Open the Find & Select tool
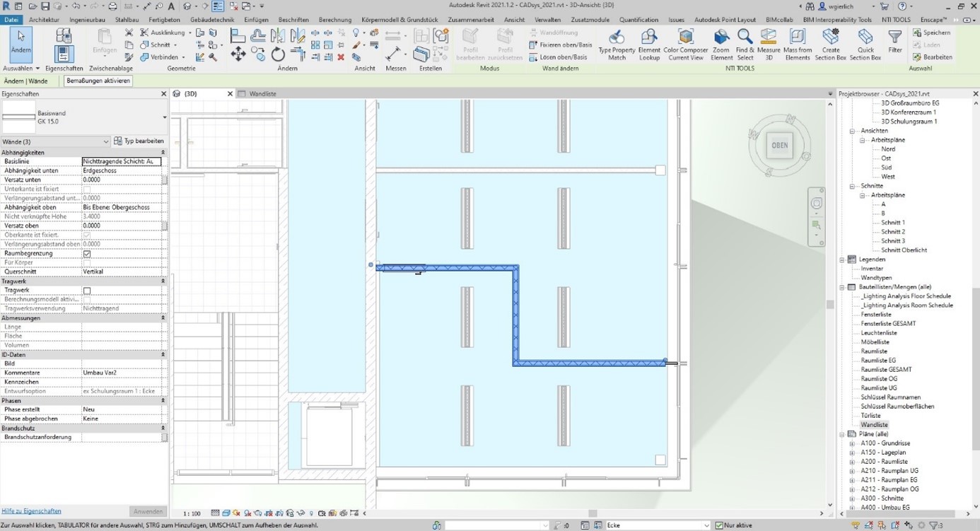This screenshot has height=531, width=980. [745, 45]
